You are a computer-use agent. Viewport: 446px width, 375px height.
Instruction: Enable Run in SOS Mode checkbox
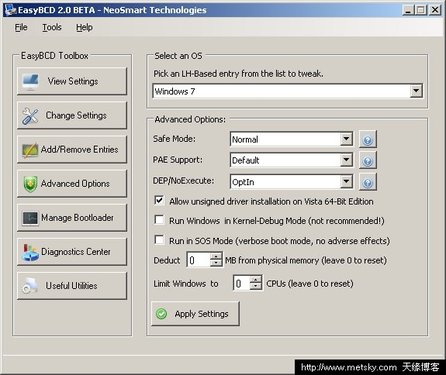pyautogui.click(x=159, y=240)
